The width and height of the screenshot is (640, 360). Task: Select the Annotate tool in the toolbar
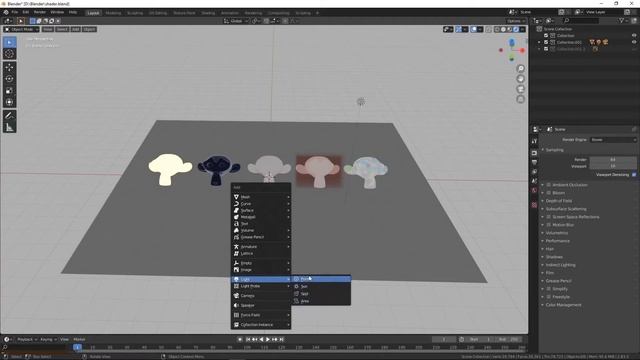pos(9,116)
